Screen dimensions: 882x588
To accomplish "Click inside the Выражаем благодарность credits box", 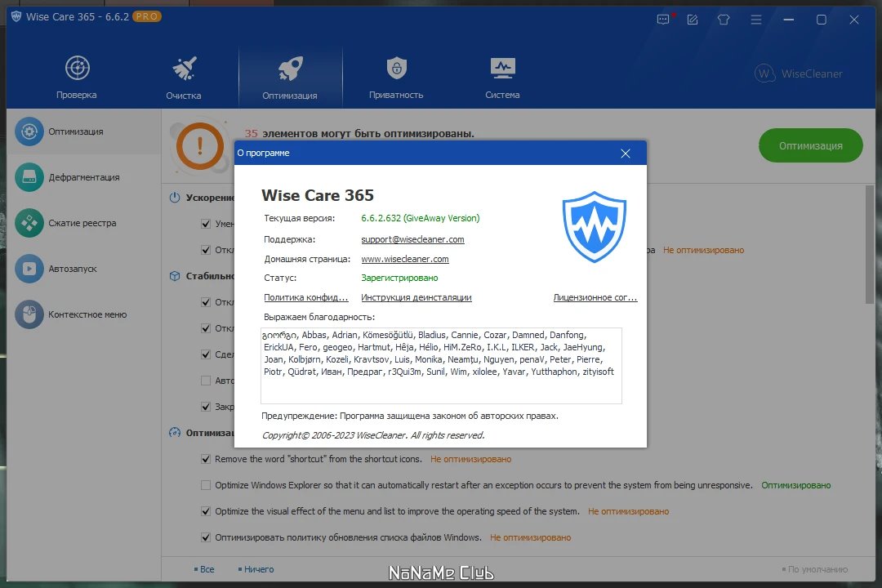I will 441,366.
